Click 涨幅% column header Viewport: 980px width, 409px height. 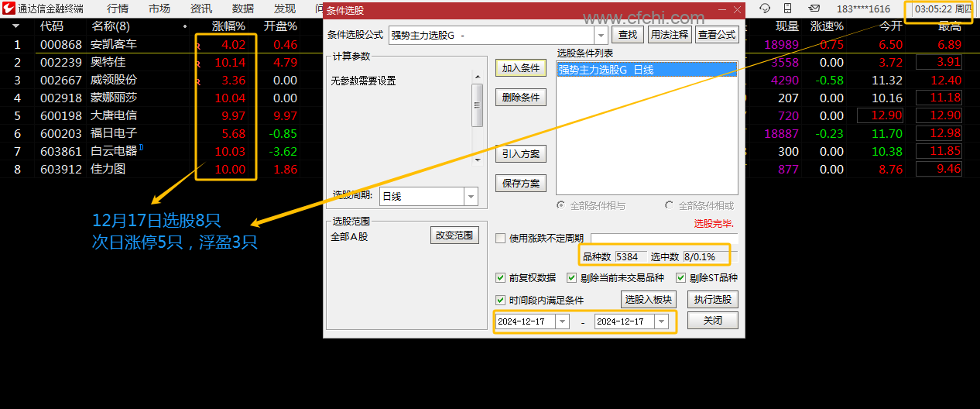[228, 26]
